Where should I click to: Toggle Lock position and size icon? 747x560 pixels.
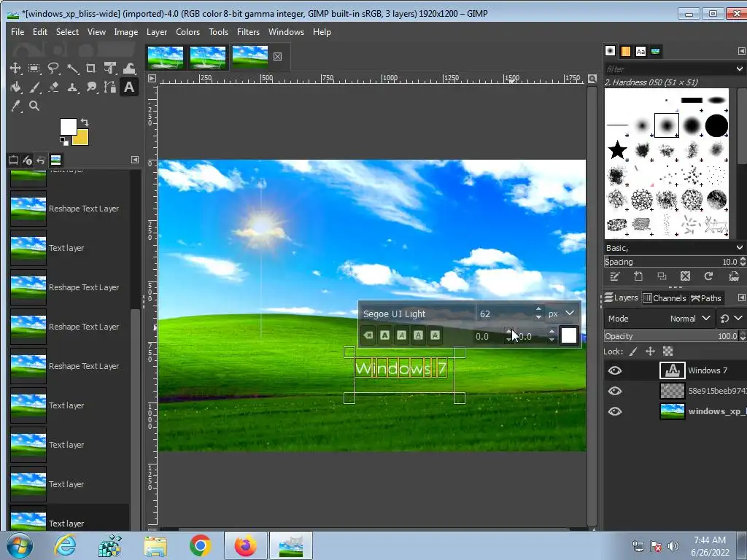pyautogui.click(x=650, y=351)
